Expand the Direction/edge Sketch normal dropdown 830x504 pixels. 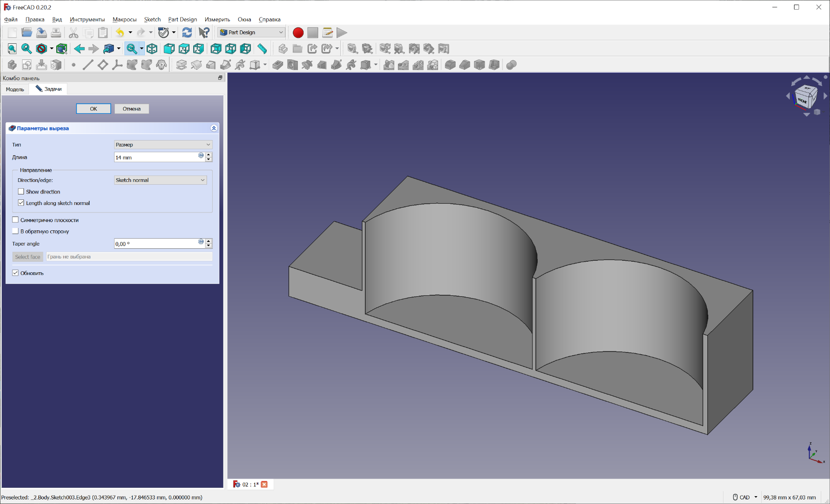160,180
